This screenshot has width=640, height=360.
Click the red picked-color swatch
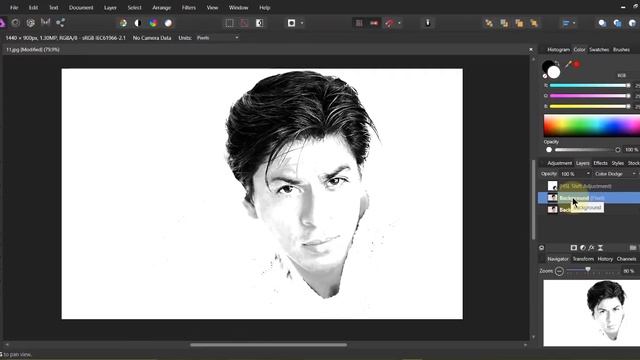click(x=577, y=64)
